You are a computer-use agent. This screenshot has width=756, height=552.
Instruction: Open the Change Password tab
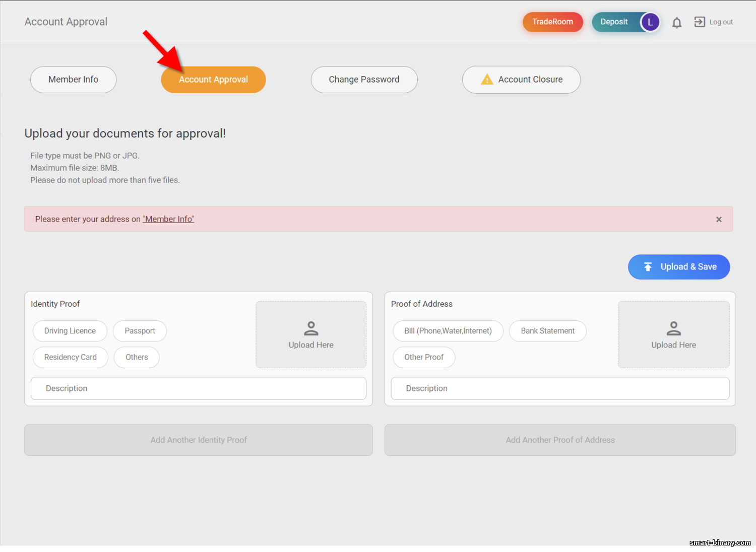coord(364,80)
